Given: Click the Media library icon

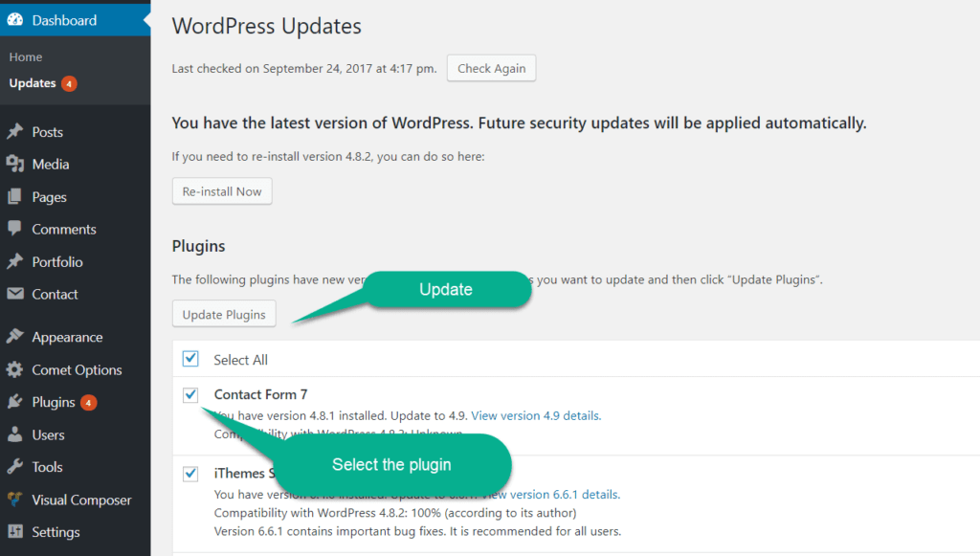Looking at the screenshot, I should click(15, 165).
